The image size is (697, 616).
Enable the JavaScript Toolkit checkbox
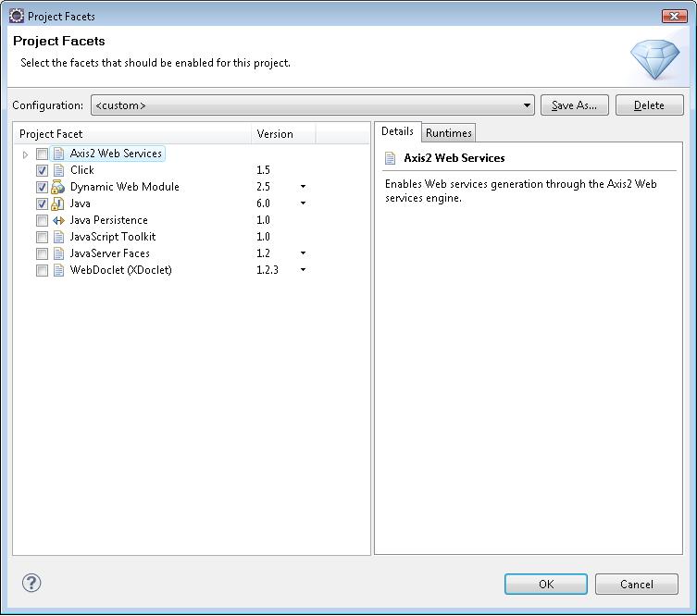(x=42, y=237)
